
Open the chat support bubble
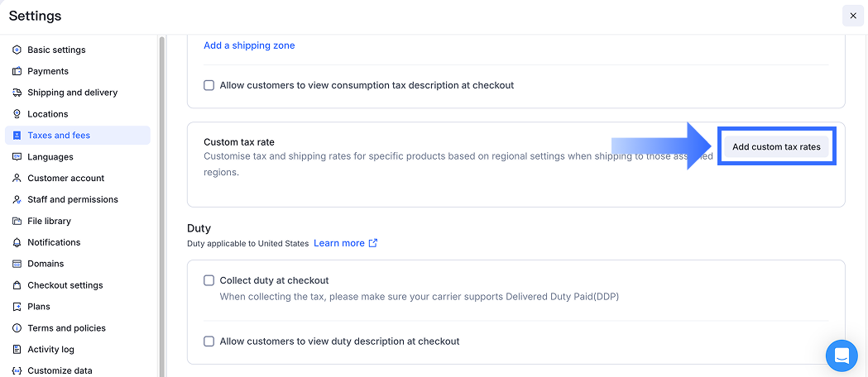point(842,356)
